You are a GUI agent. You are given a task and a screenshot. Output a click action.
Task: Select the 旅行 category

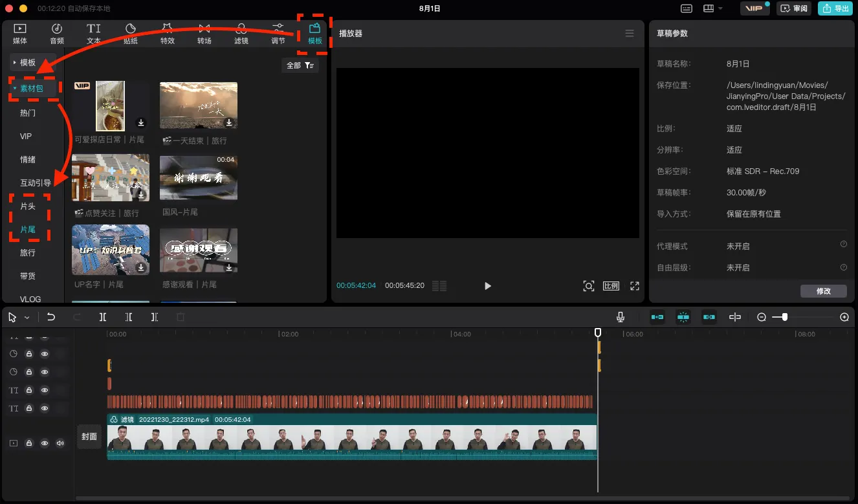[28, 252]
